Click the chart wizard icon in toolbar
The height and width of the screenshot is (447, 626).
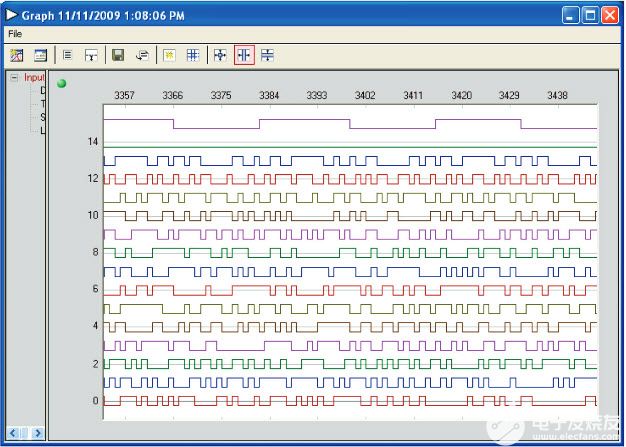pos(17,55)
